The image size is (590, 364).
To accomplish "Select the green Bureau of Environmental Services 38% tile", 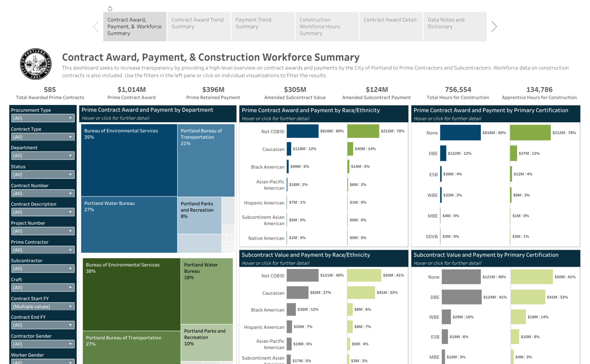I will (131, 295).
